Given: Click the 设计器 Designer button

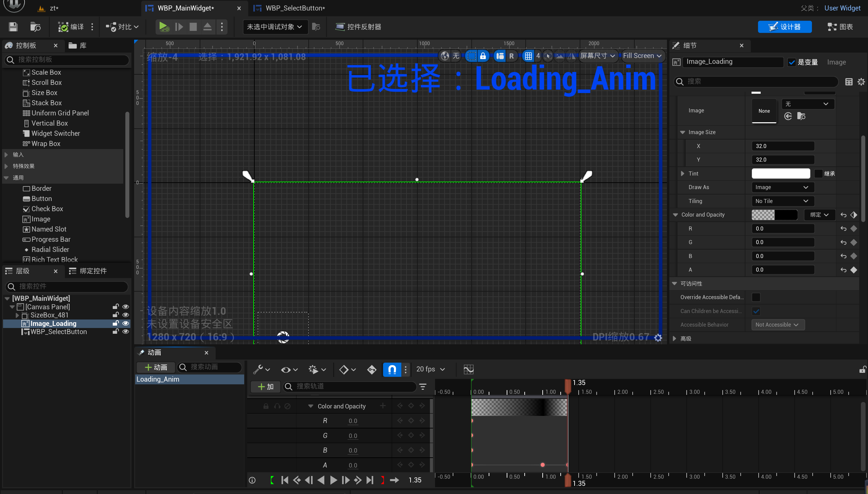Looking at the screenshot, I should (785, 27).
